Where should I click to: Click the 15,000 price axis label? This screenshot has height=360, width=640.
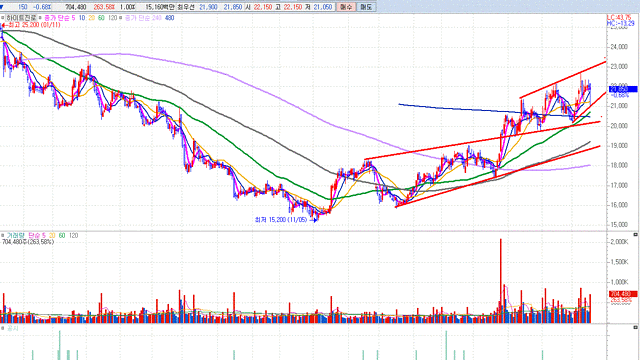click(619, 225)
